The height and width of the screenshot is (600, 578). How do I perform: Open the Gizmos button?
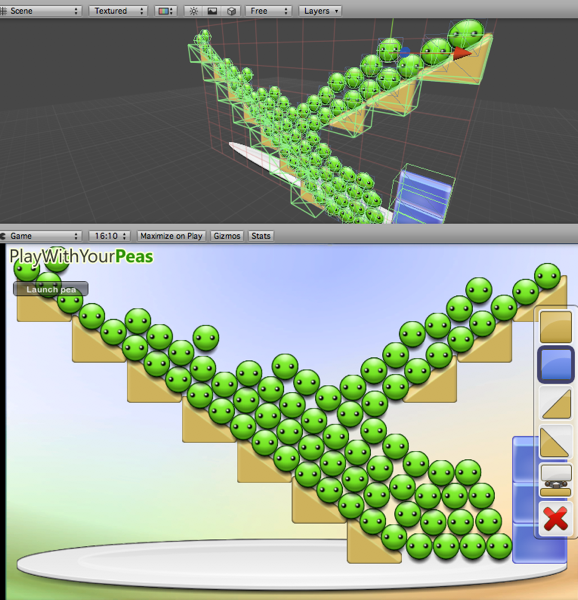227,236
